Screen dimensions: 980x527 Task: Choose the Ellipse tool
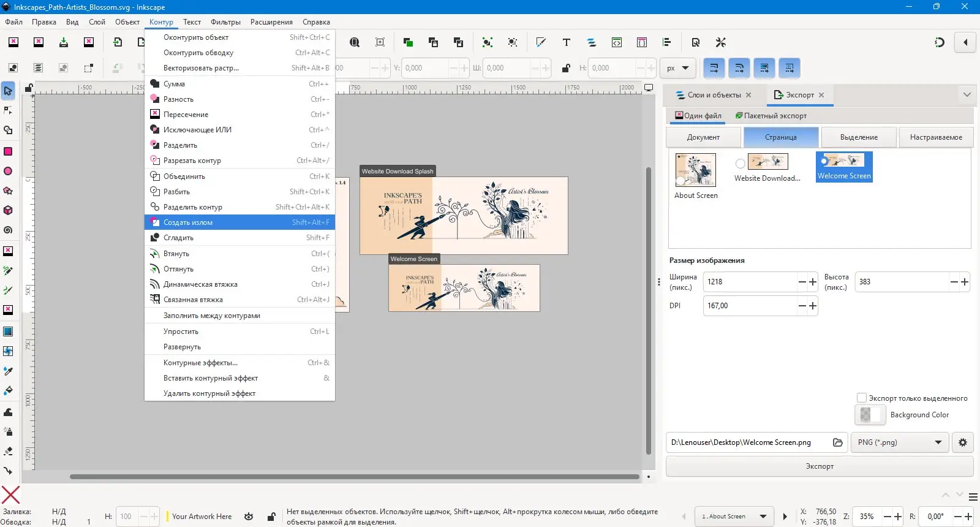tap(8, 171)
